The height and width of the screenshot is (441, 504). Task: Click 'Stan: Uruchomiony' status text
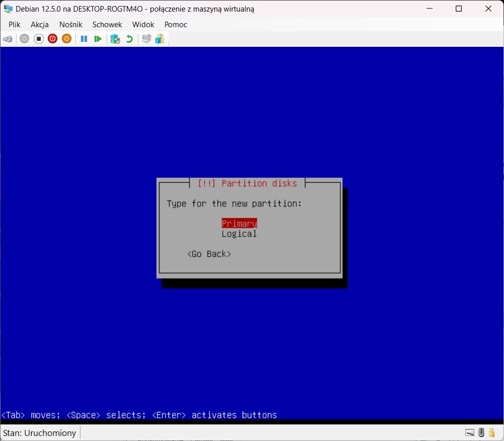point(40,433)
